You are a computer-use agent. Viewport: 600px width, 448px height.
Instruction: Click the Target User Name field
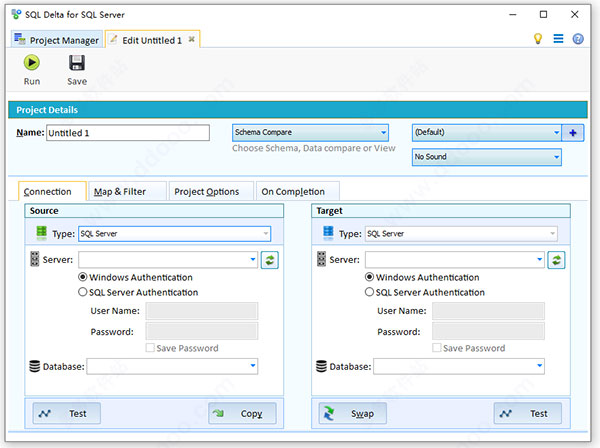pos(488,311)
